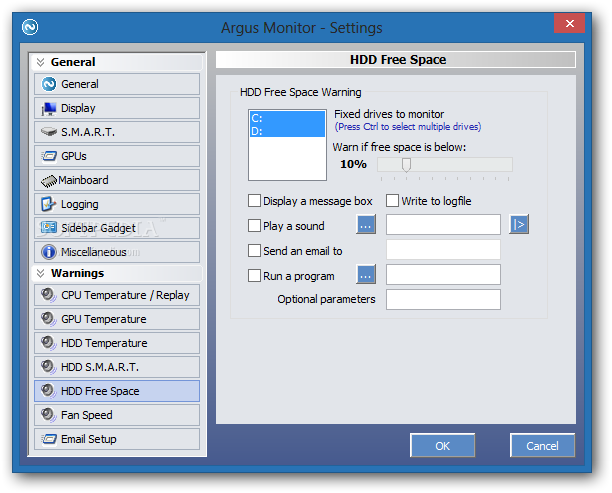
Task: Click the HDD S.M.A.R.T. warning speaker icon
Action: coord(48,367)
